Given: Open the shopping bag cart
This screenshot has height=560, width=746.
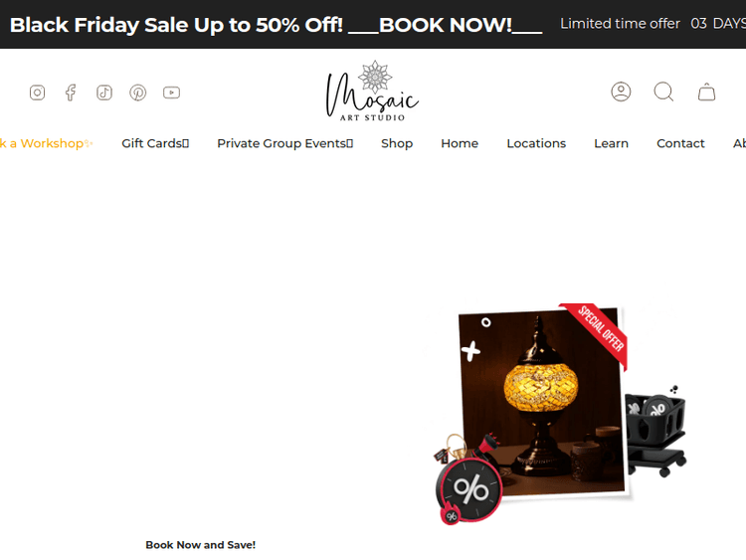Looking at the screenshot, I should 706,92.
